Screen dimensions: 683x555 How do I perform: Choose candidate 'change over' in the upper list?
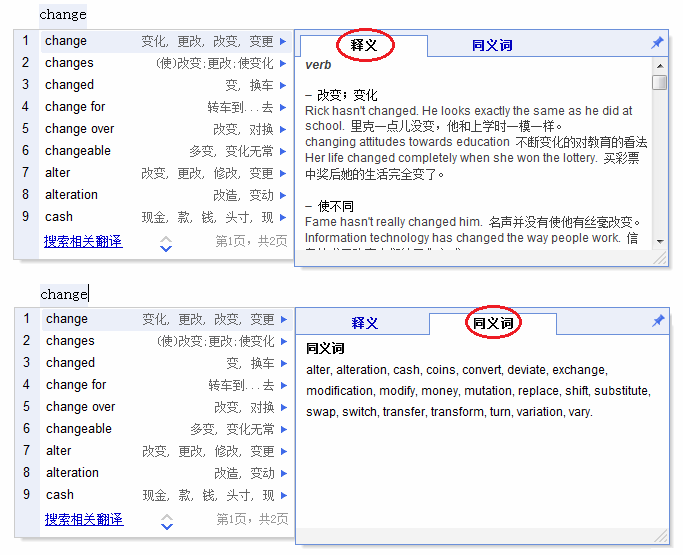[79, 129]
